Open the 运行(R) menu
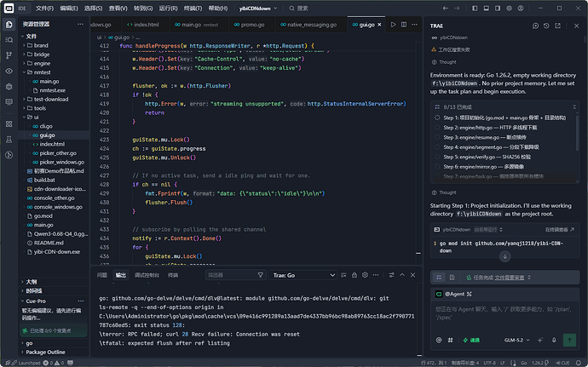Viewport: 588px width, 367px height. click(x=168, y=9)
